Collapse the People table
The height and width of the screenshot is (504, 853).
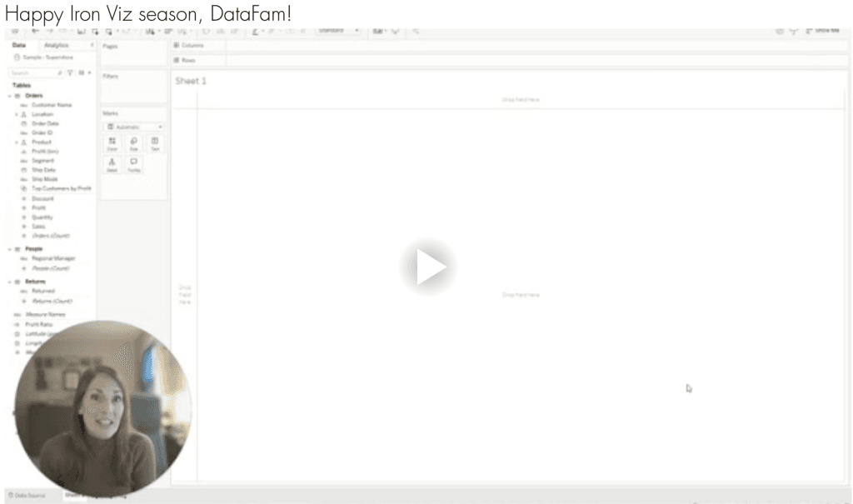click(9, 249)
